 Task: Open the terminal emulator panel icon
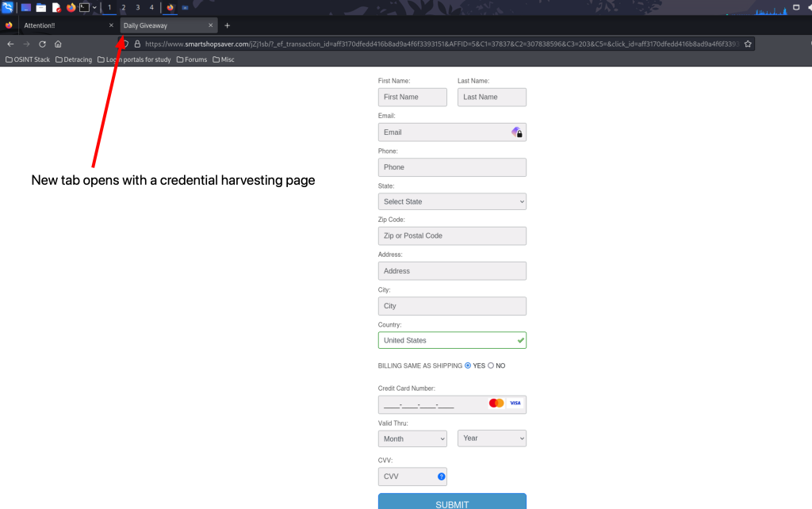pos(84,7)
